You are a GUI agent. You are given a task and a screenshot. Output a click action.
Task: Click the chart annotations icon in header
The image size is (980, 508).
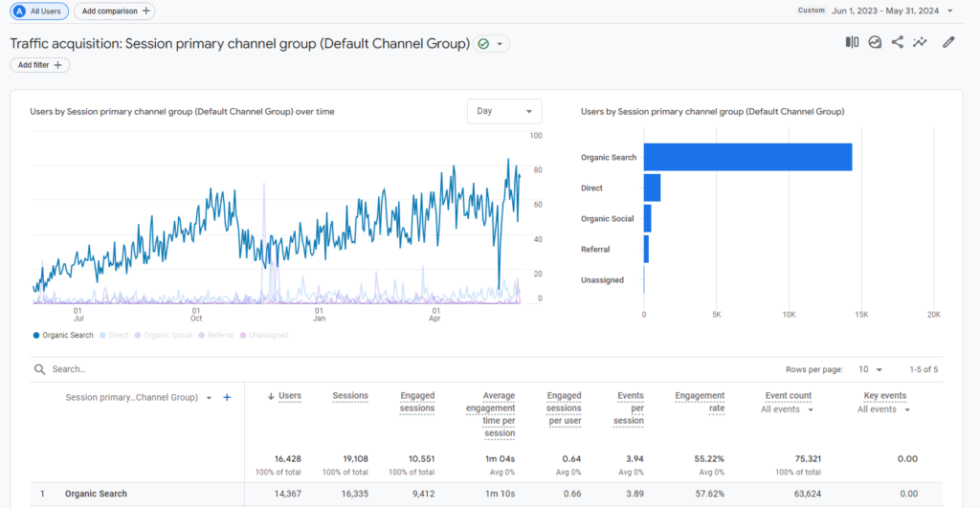tap(875, 42)
